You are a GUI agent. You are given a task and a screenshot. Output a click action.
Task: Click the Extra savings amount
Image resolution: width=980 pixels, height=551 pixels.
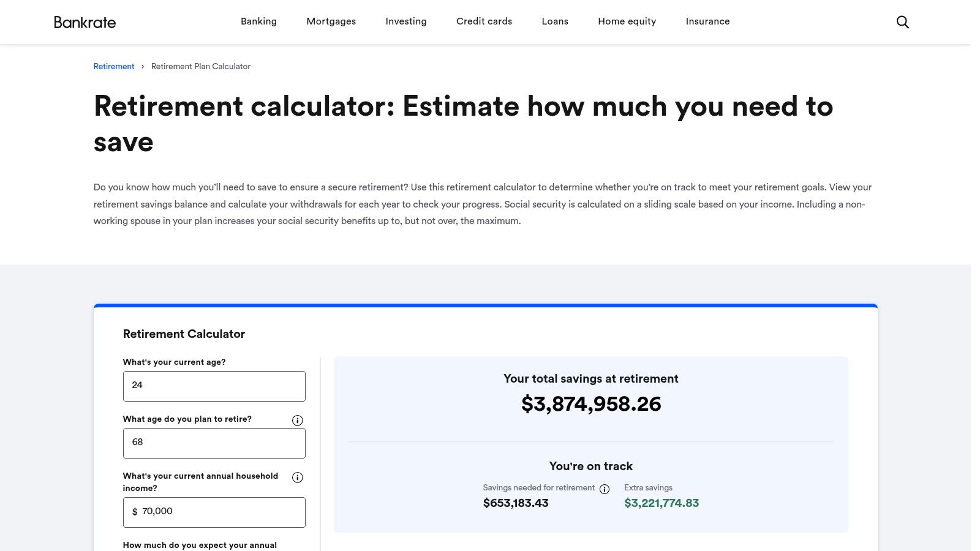661,503
